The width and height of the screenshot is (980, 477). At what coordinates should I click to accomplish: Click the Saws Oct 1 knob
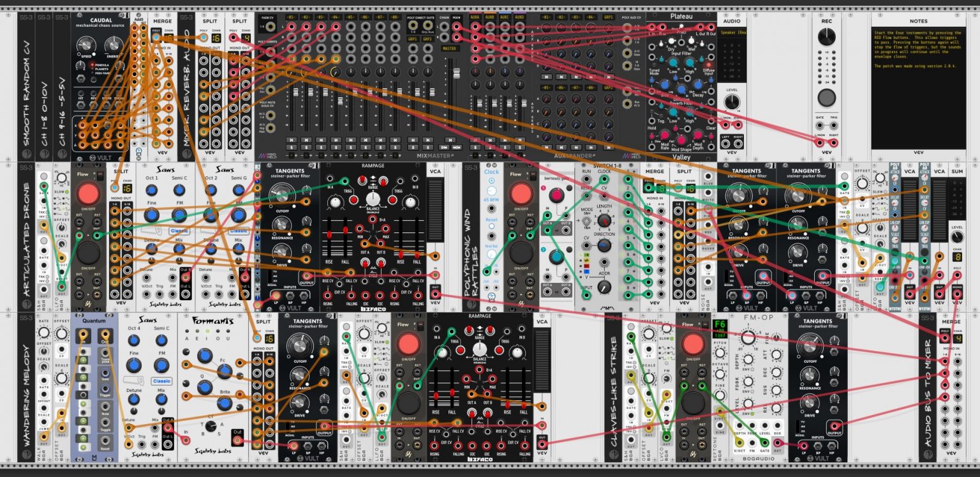[x=151, y=190]
